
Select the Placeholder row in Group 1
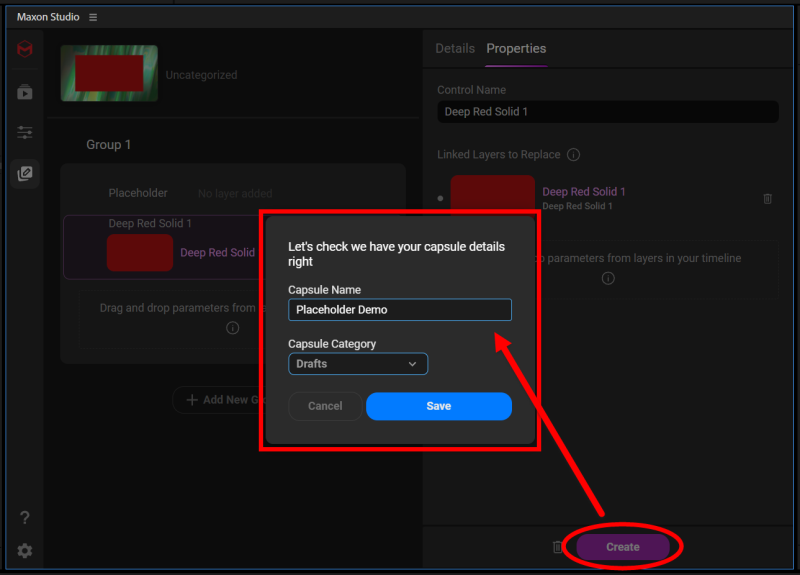pyautogui.click(x=233, y=193)
